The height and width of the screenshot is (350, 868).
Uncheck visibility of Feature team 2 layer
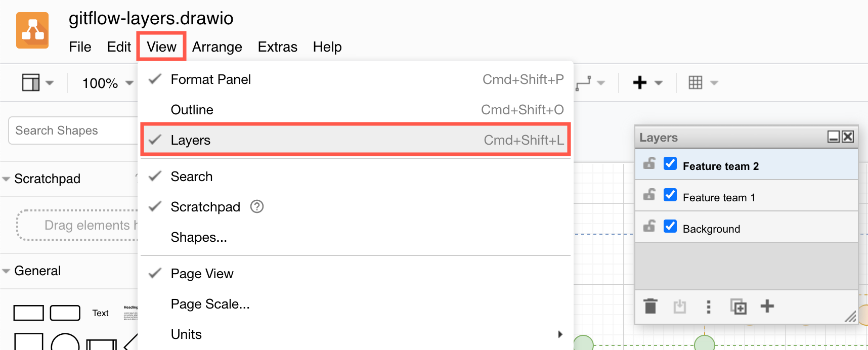click(x=670, y=164)
